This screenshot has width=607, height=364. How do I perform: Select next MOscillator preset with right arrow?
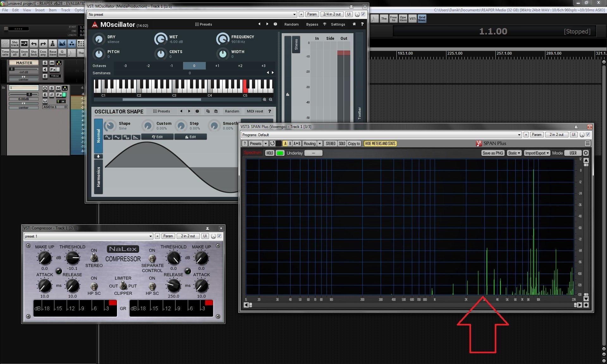267,24
